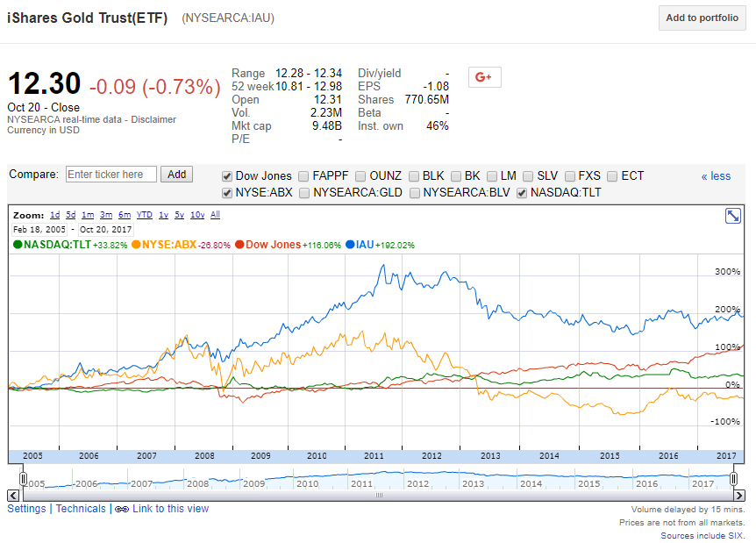Set chart zoom to YTD
The width and height of the screenshot is (756, 543).
click(x=144, y=215)
